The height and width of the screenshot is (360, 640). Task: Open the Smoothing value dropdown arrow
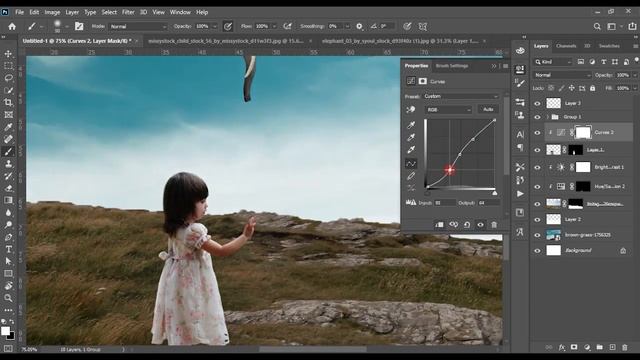(x=347, y=27)
